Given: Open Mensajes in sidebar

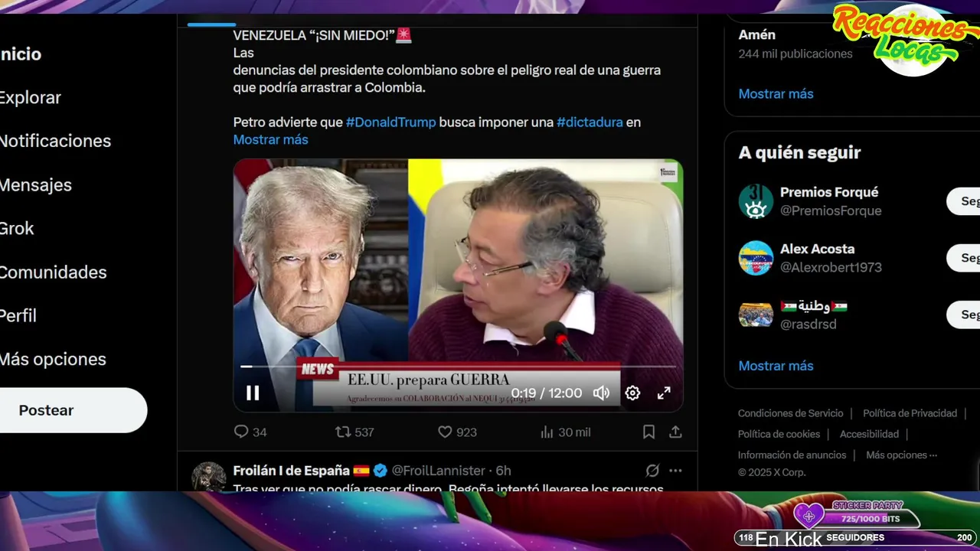Looking at the screenshot, I should click(x=35, y=185).
